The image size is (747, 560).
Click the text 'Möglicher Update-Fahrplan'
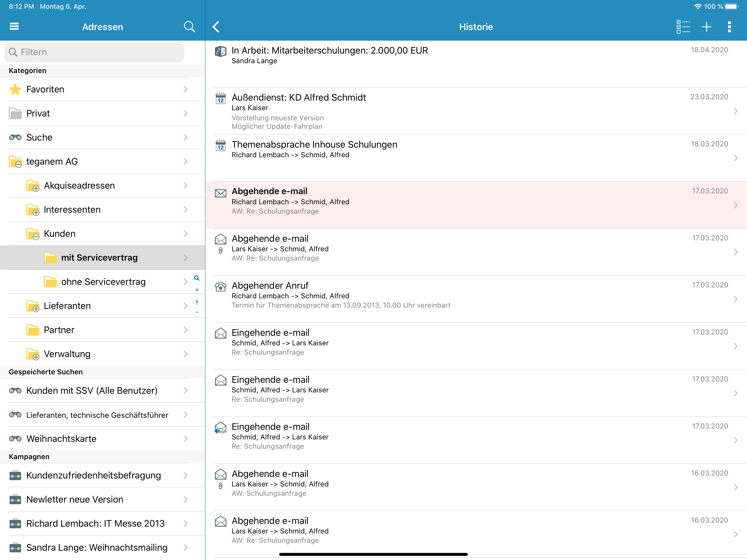coord(277,126)
